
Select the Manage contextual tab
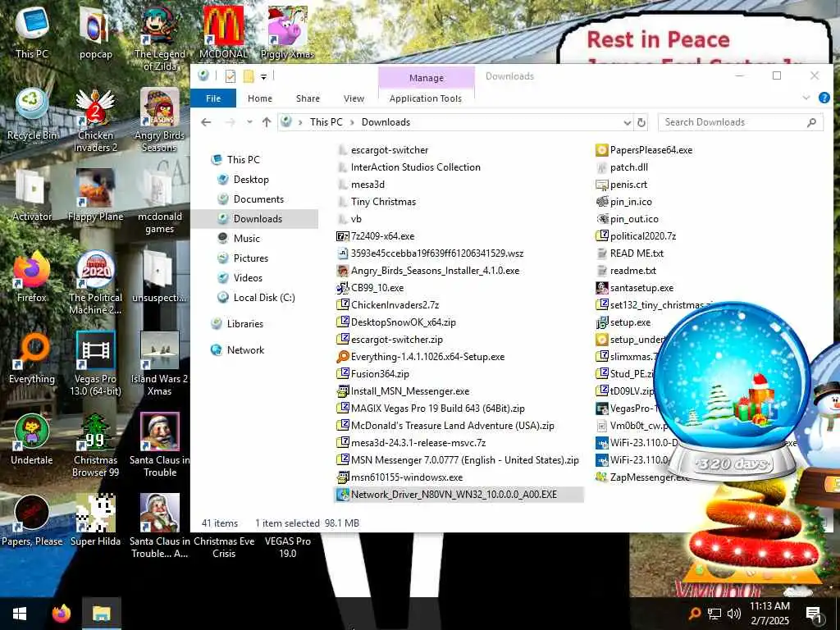click(427, 78)
